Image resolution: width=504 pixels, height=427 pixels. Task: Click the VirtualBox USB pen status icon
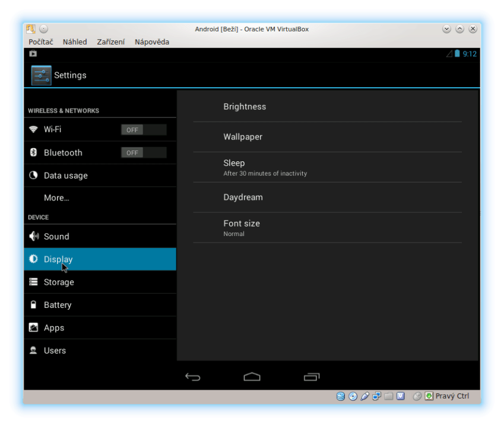tap(365, 397)
